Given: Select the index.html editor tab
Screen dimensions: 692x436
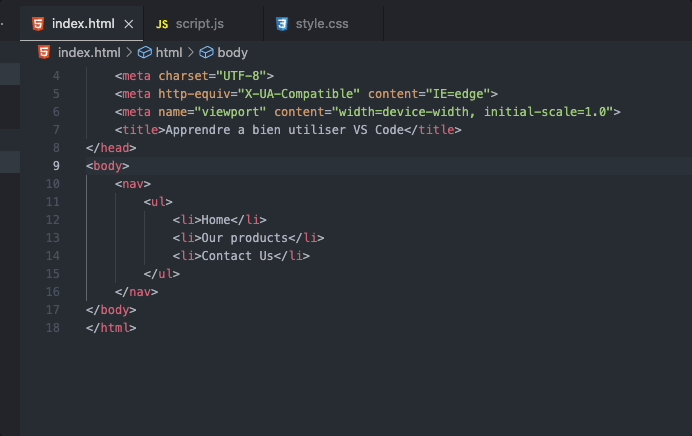Looking at the screenshot, I should 82,24.
